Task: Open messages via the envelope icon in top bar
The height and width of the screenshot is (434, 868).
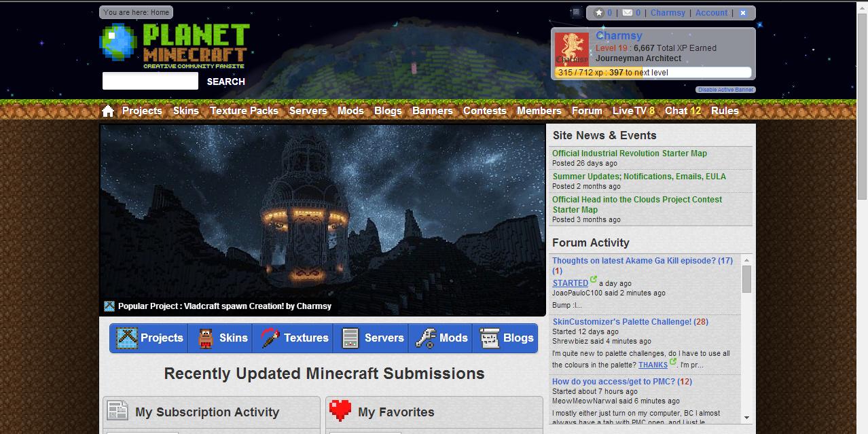Action: [x=626, y=12]
